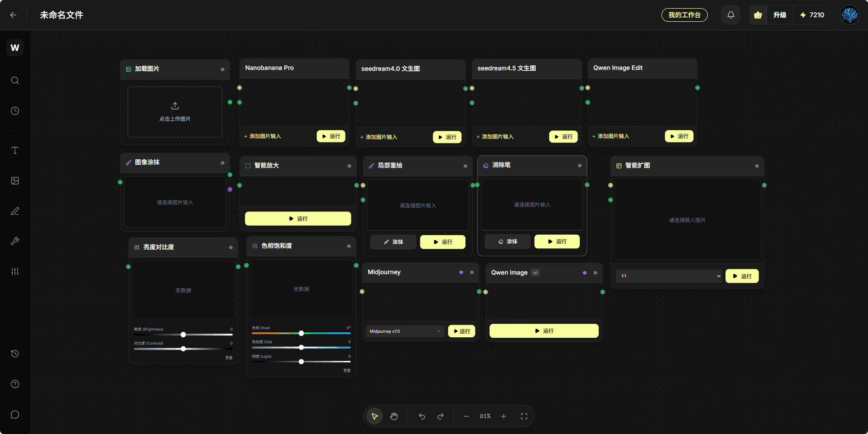This screenshot has height=434, width=868.
Task: Open the sliders adjustment icon in sidebar
Action: [x=15, y=271]
